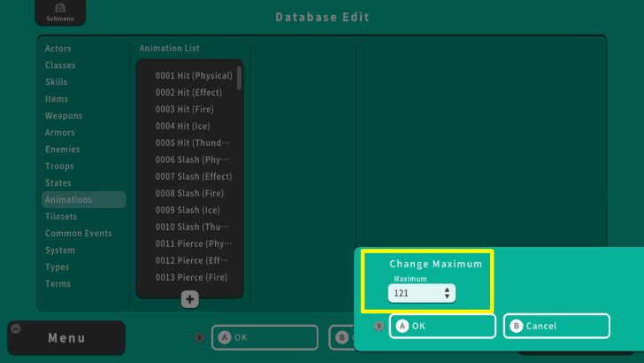The width and height of the screenshot is (644, 363).
Task: Click the X icon beside background OK
Action: coord(200,337)
